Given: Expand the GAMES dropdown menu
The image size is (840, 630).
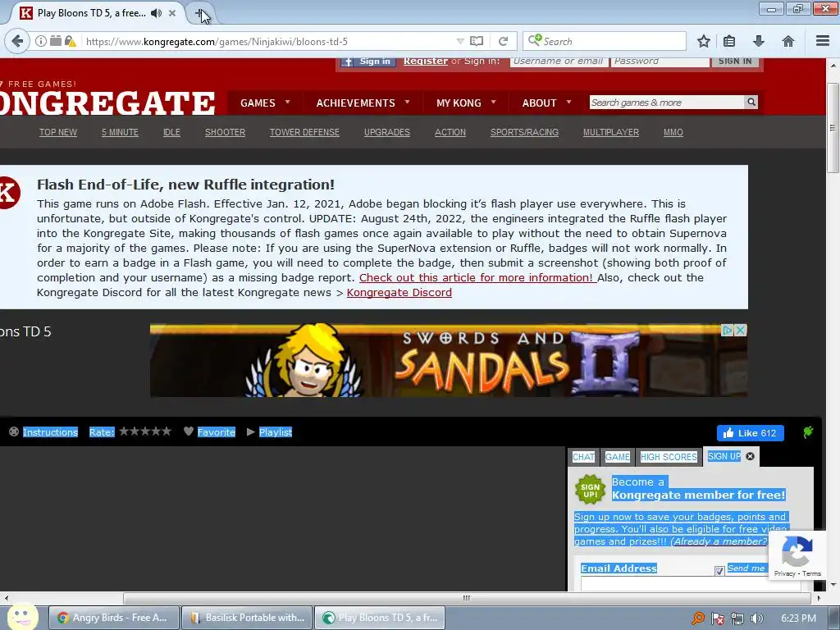Looking at the screenshot, I should tap(265, 103).
